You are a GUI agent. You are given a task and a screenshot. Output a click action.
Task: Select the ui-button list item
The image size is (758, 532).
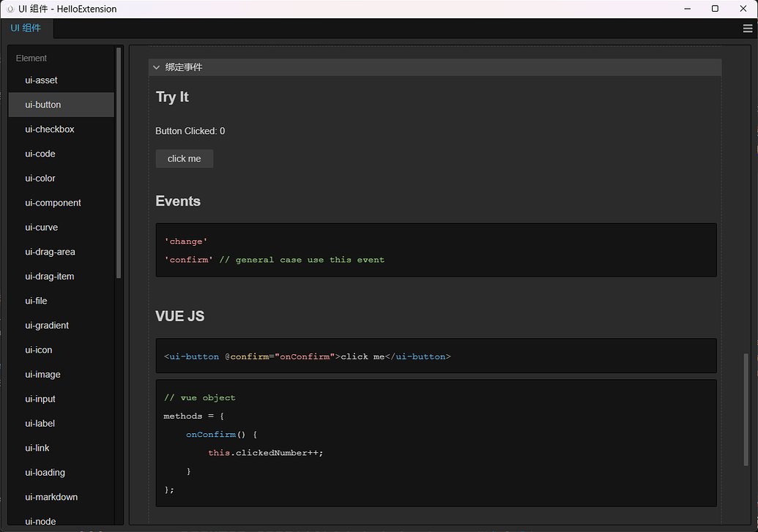click(43, 105)
